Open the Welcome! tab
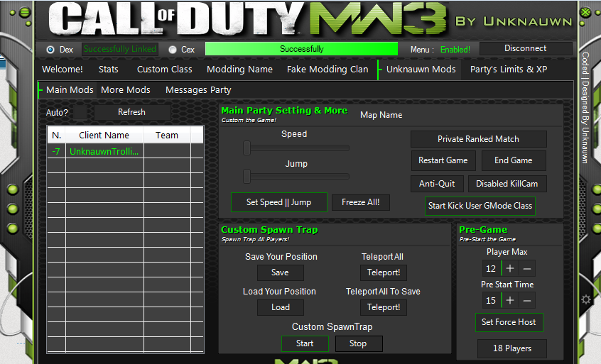This screenshot has height=364, width=601. coord(62,70)
